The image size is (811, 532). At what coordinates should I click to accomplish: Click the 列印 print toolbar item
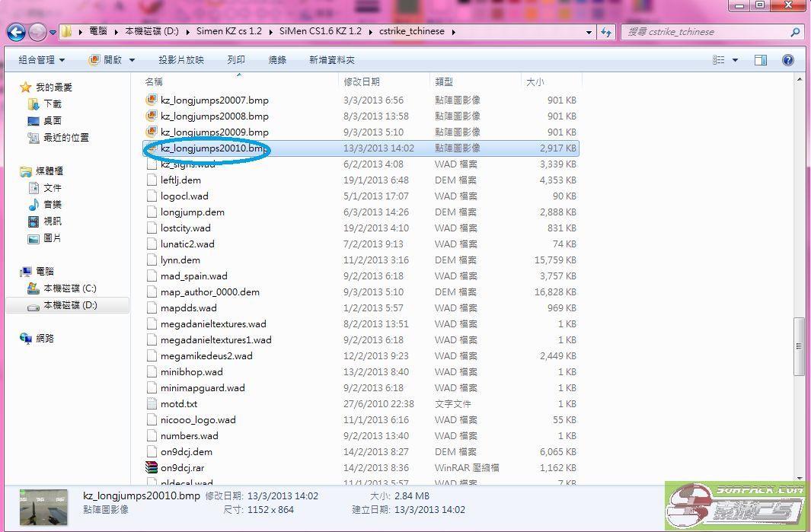(x=236, y=60)
